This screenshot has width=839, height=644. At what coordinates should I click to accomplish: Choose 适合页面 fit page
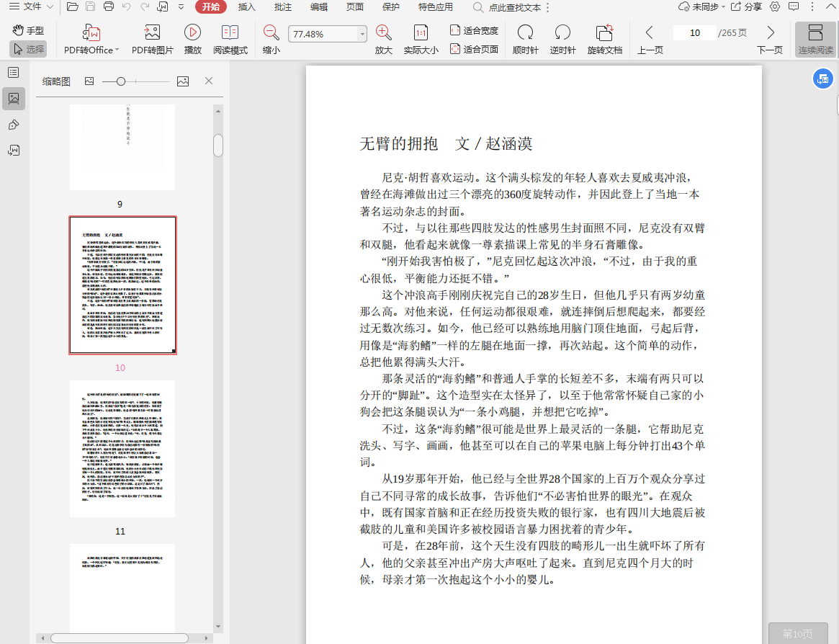(474, 49)
